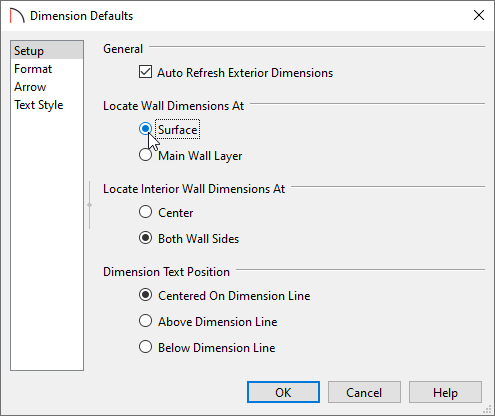Select Centered On Dimension Line
Screen dimensions: 495x416
pyautogui.click(x=145, y=295)
